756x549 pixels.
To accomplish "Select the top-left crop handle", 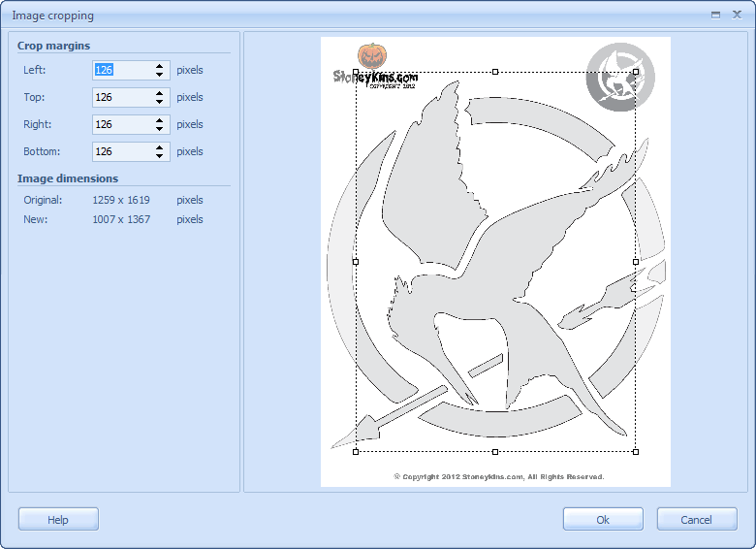I will click(x=356, y=72).
